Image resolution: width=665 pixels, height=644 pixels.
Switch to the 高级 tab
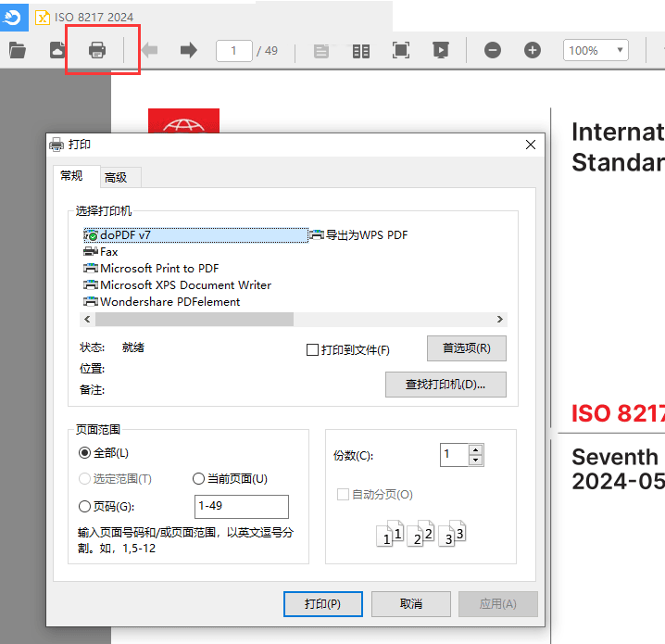[117, 178]
